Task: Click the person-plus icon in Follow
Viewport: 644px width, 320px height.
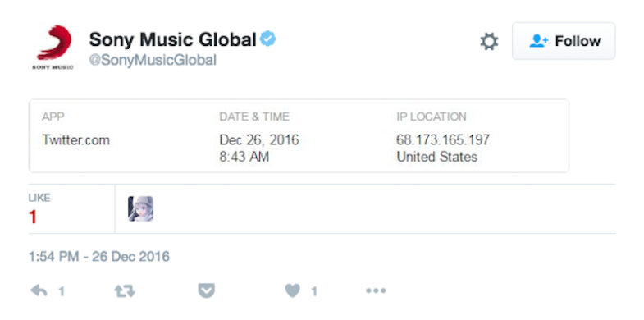Action: tap(538, 41)
